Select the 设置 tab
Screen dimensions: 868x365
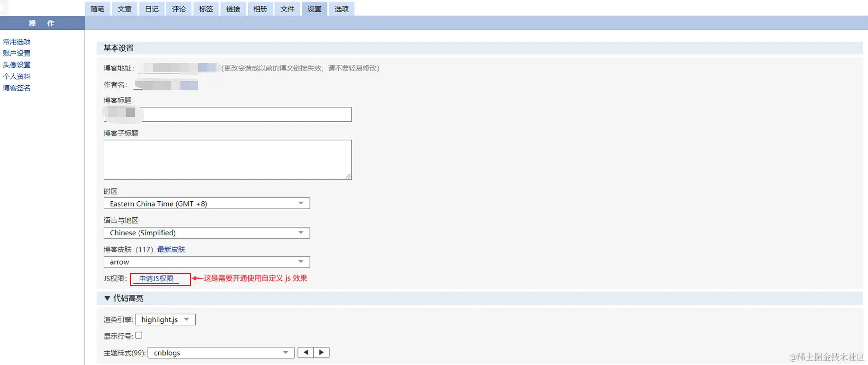coord(314,9)
